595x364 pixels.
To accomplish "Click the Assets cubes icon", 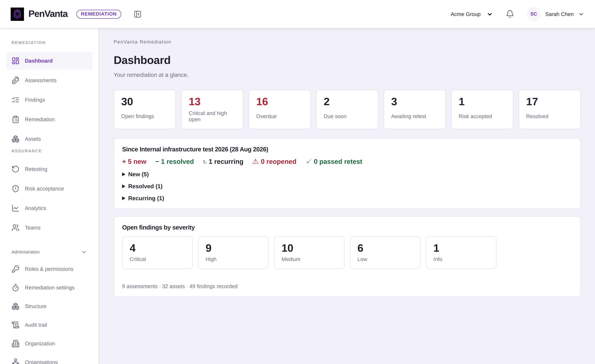I will pyautogui.click(x=16, y=139).
